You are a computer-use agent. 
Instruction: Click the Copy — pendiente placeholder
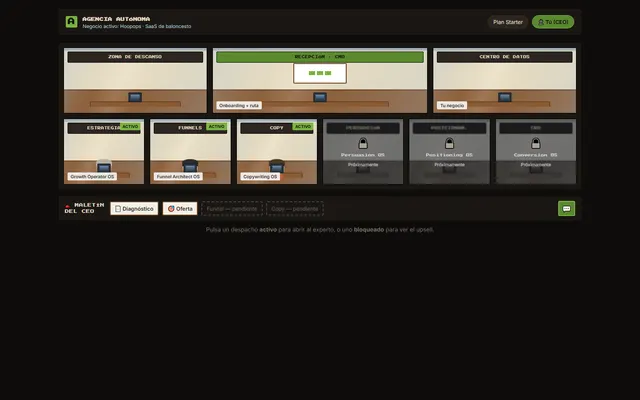[x=295, y=209]
